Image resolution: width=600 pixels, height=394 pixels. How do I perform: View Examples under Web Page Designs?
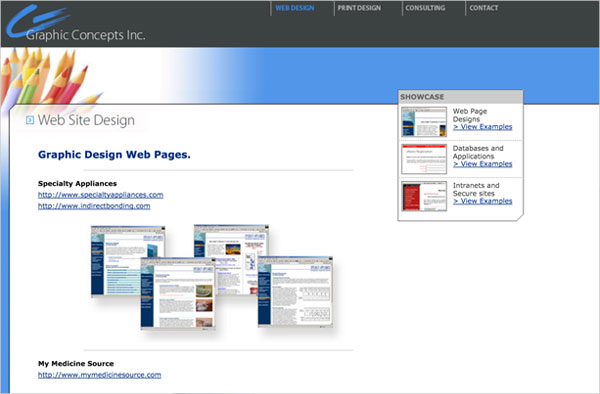tap(483, 127)
